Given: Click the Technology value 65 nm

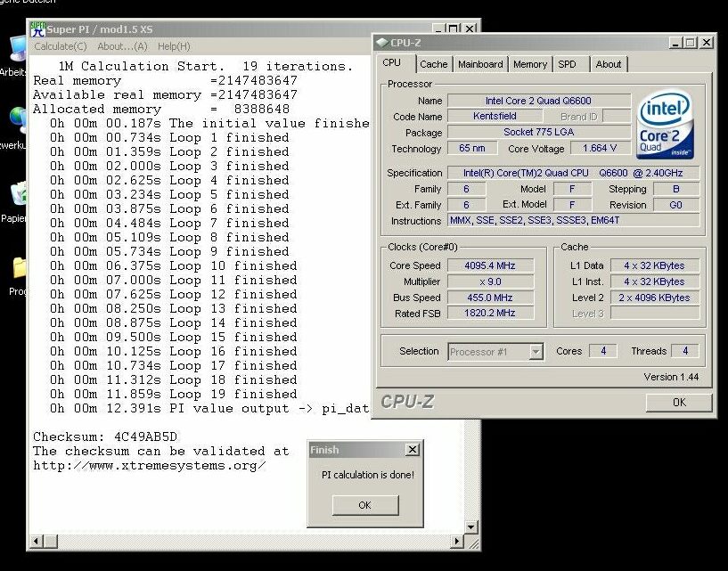Looking at the screenshot, I should 471,148.
